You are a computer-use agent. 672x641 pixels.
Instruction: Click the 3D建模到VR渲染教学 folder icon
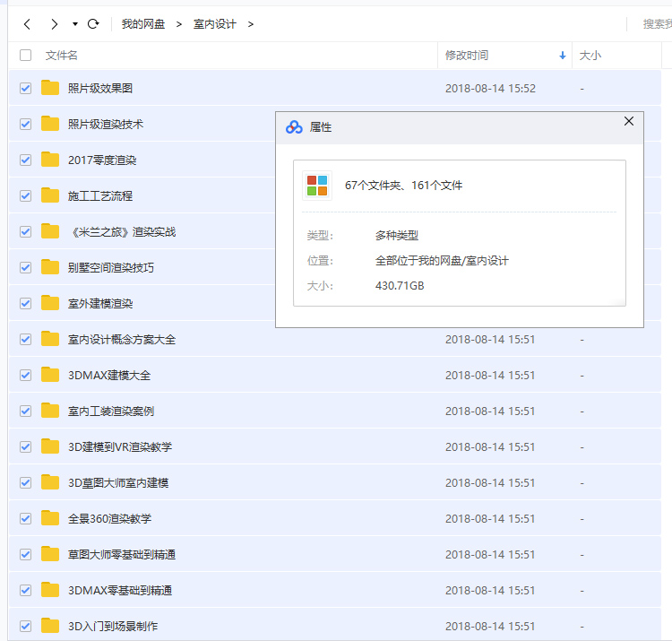(50, 446)
